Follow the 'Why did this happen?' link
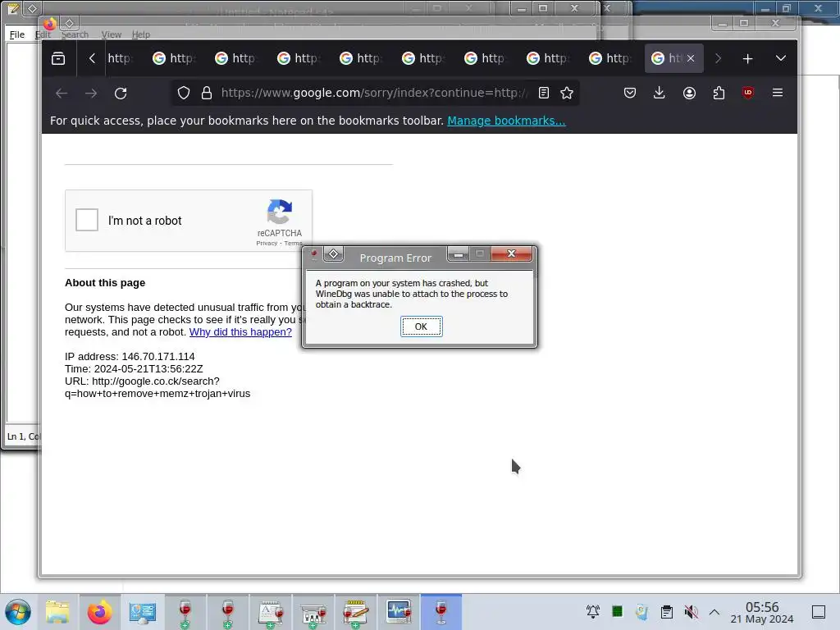 tap(240, 332)
